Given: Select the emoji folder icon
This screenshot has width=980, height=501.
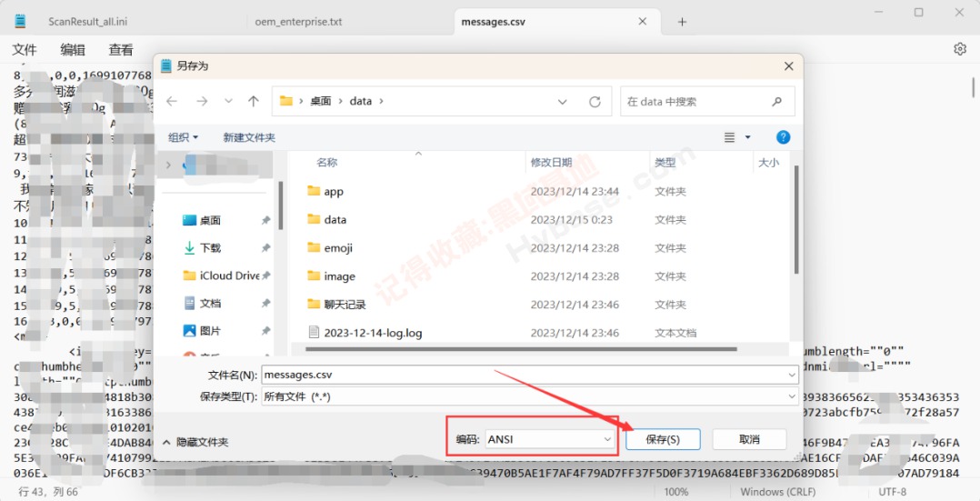Looking at the screenshot, I should click(x=314, y=247).
